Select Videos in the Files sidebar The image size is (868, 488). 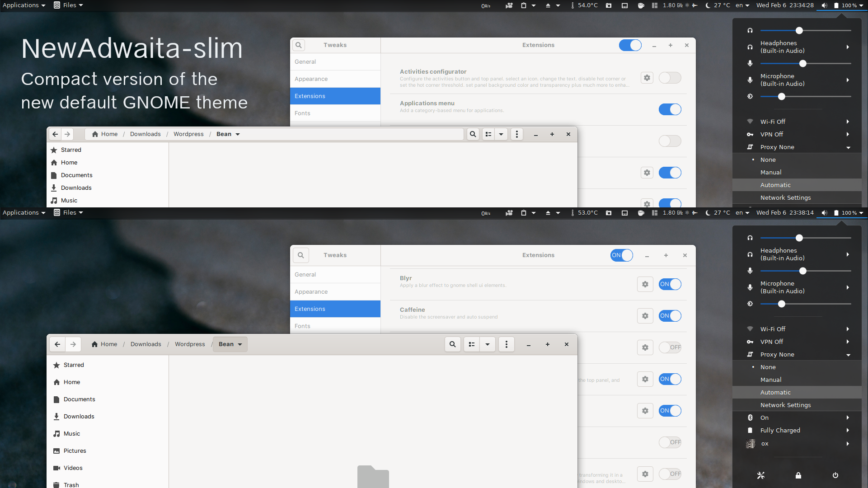click(73, 468)
